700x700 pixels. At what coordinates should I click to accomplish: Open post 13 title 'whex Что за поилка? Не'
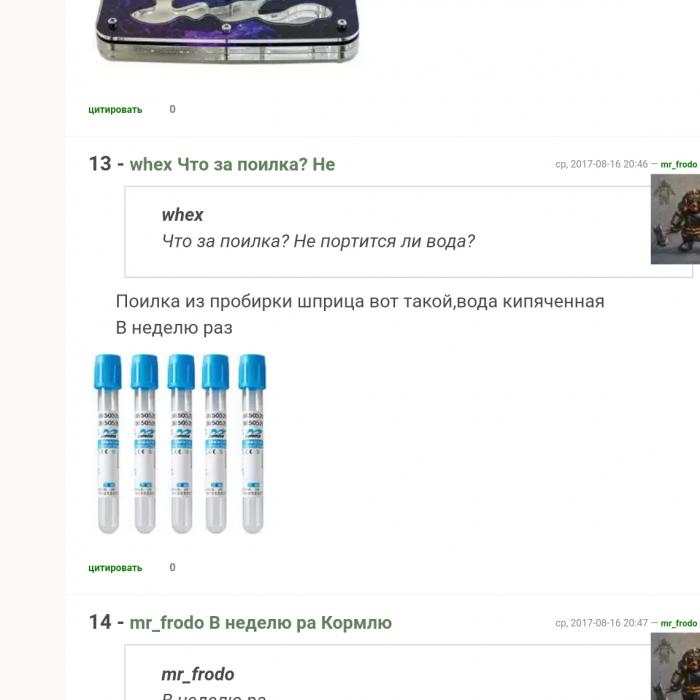pyautogui.click(x=232, y=164)
